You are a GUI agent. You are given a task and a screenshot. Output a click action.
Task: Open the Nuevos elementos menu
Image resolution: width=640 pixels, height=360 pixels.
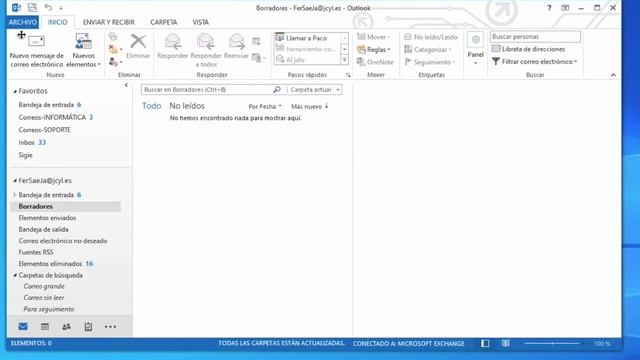pyautogui.click(x=83, y=51)
